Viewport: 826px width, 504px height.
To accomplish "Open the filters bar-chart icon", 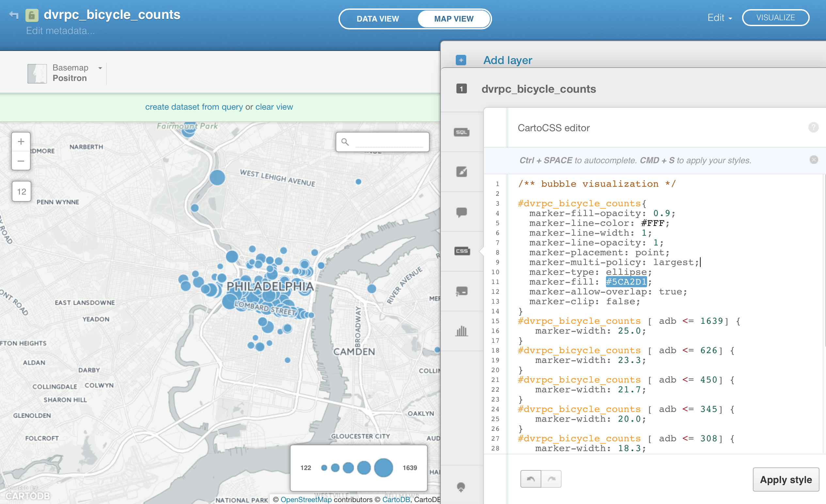I will click(462, 331).
